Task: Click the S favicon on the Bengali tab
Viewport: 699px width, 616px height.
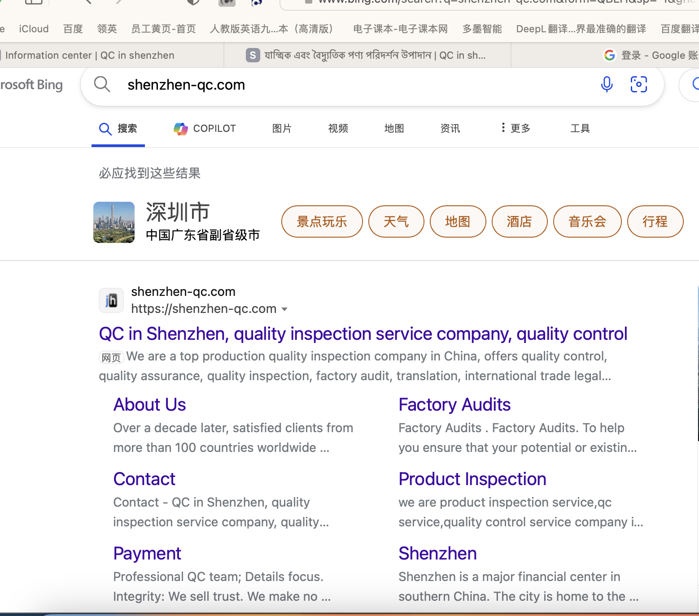Action: click(253, 55)
